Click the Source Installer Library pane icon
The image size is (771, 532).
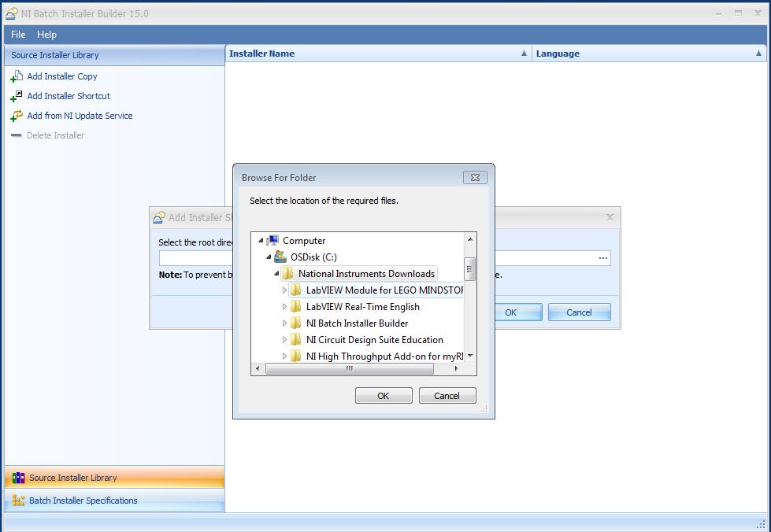[18, 478]
